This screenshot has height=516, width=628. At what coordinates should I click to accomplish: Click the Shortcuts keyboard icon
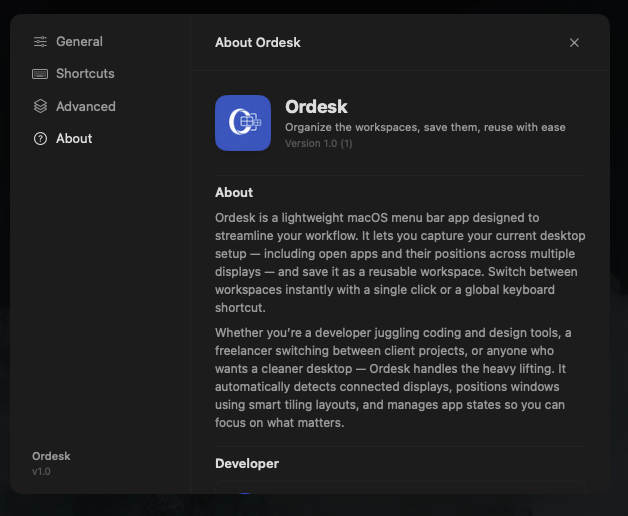(40, 74)
